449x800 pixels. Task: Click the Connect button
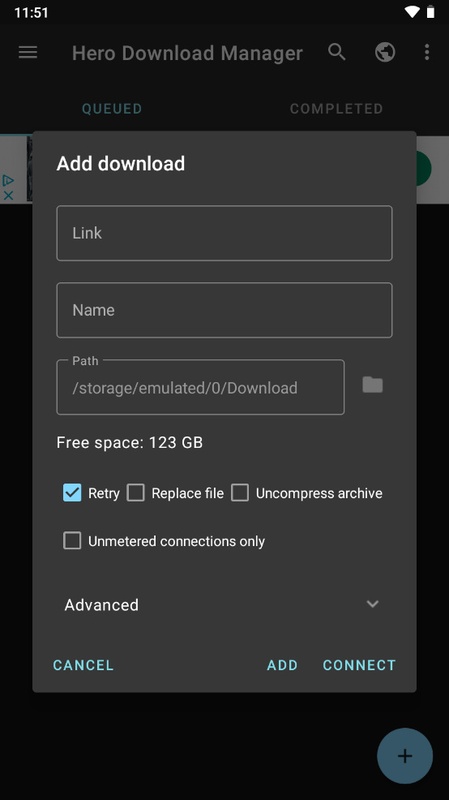pyautogui.click(x=359, y=665)
